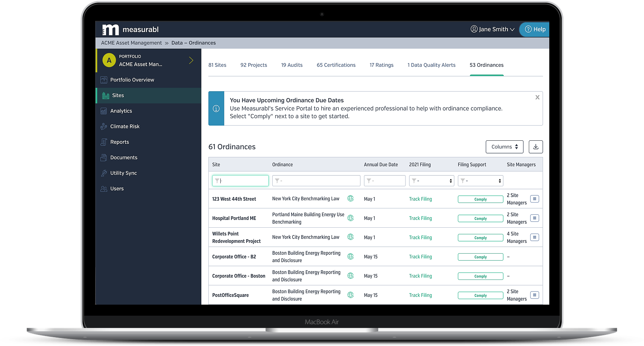Click globe icon for PostOfficeSquare row
644x346 pixels.
tap(351, 295)
